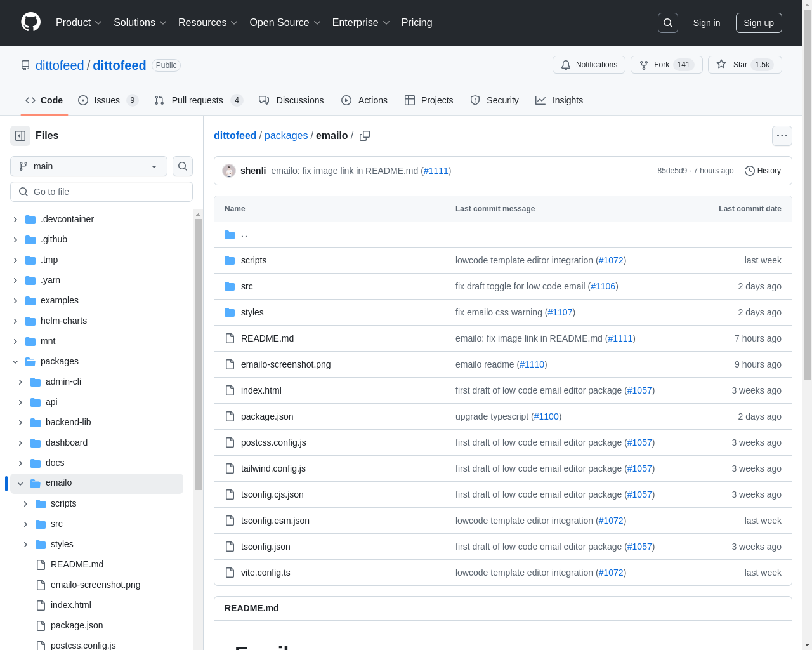This screenshot has height=650, width=812.
Task: Open the GitHub homepage logo
Action: pyautogui.click(x=30, y=22)
